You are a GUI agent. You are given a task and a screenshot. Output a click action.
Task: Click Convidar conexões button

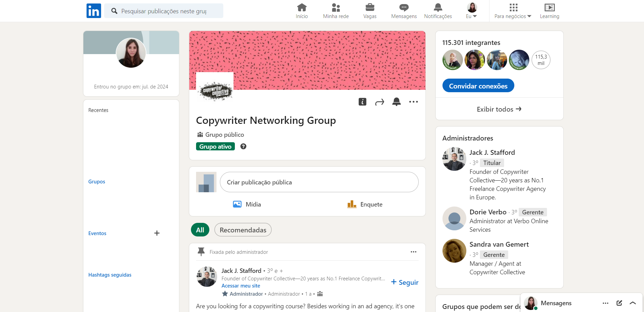click(x=478, y=85)
